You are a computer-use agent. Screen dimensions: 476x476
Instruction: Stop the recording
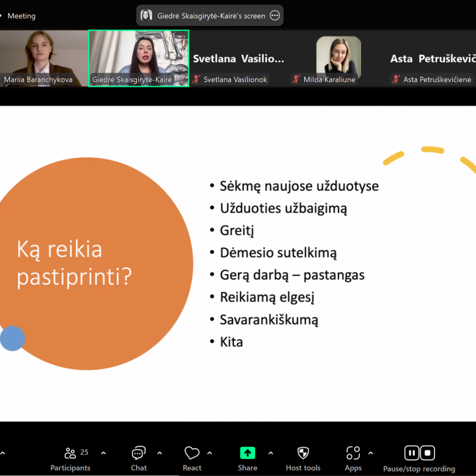click(428, 453)
